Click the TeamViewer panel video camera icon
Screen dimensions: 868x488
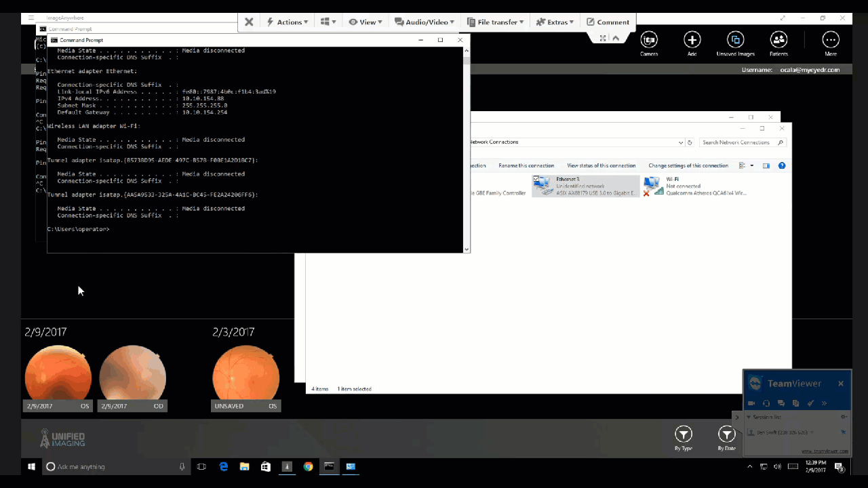coord(752,403)
